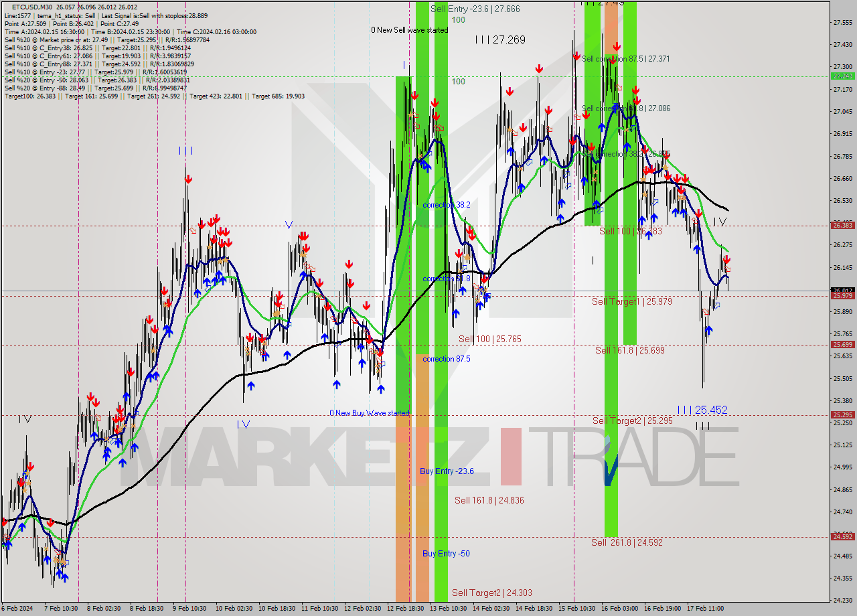Click the 'Sell 161.8 | 24.836' label
The height and width of the screenshot is (616, 857).
pos(489,500)
